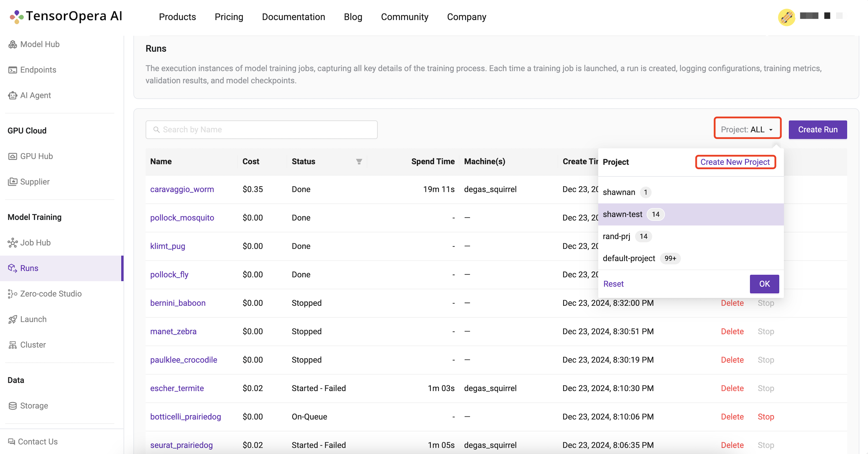Screen dimensions: 868x454
Task: Open the Zero-code Studio icon
Action: (x=12, y=294)
